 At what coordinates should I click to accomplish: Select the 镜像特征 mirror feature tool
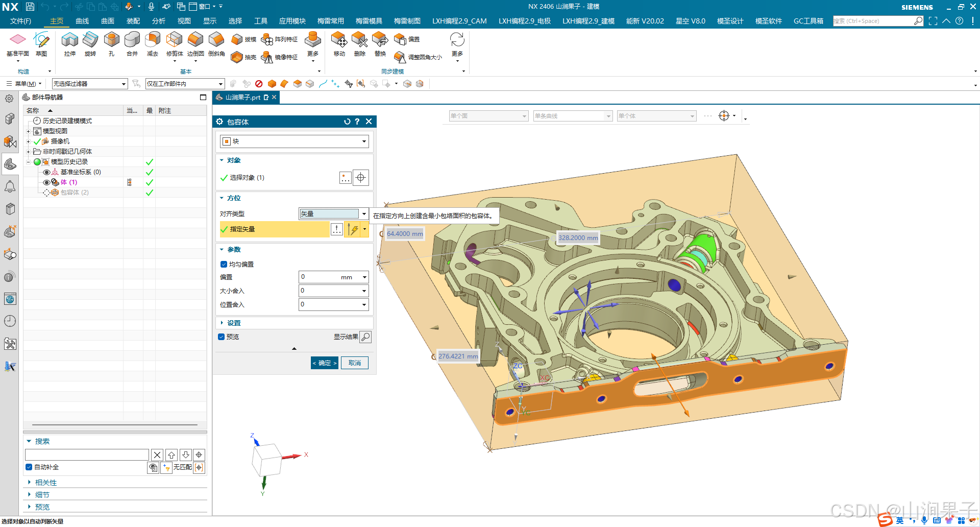pos(279,57)
